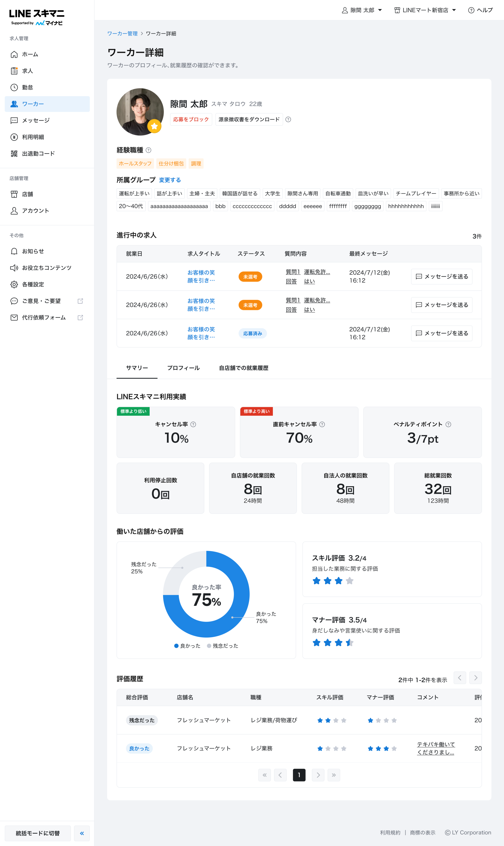Open the LINEマート新宿店 store selector
The height and width of the screenshot is (846, 504).
425,10
